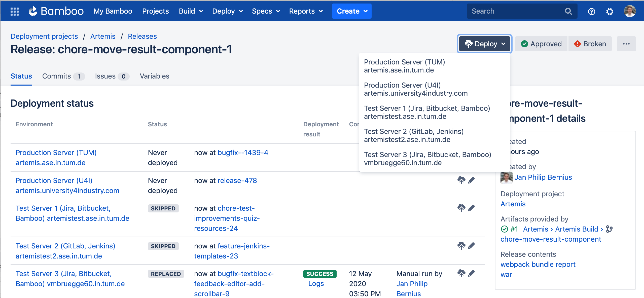Open Test Server 2 environment link in table

65,251
